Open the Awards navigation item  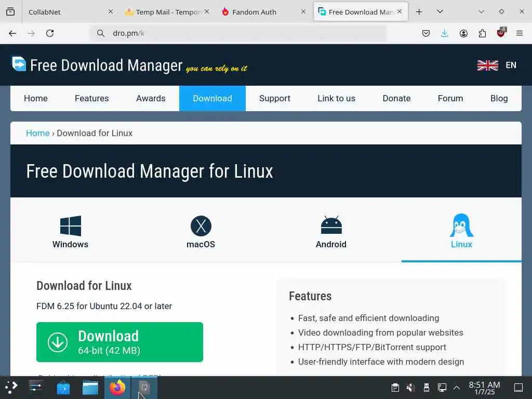[151, 98]
